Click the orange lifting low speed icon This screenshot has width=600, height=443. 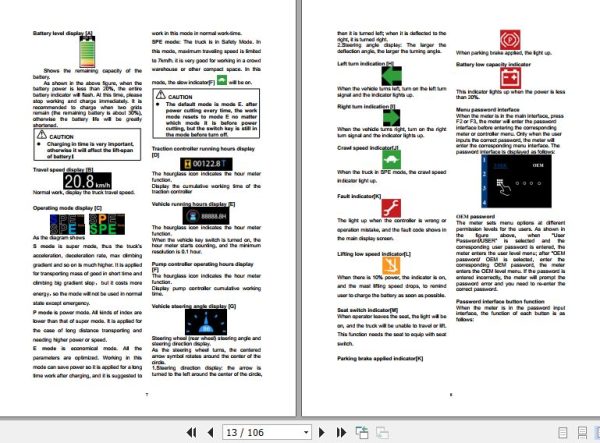(x=391, y=265)
